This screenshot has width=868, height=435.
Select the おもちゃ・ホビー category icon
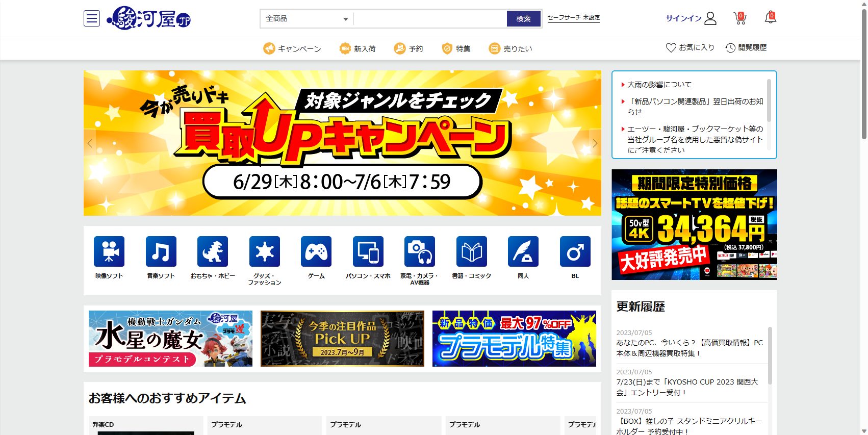click(x=213, y=251)
